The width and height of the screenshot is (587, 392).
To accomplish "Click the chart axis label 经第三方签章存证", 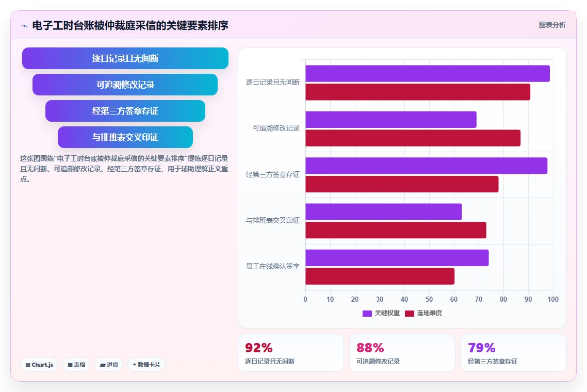I will 272,174.
